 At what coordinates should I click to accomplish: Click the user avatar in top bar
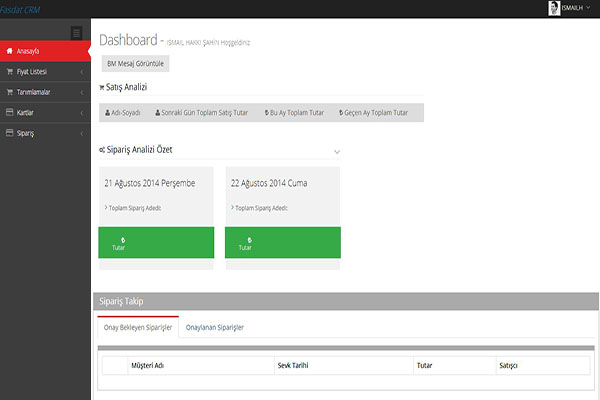pos(555,8)
